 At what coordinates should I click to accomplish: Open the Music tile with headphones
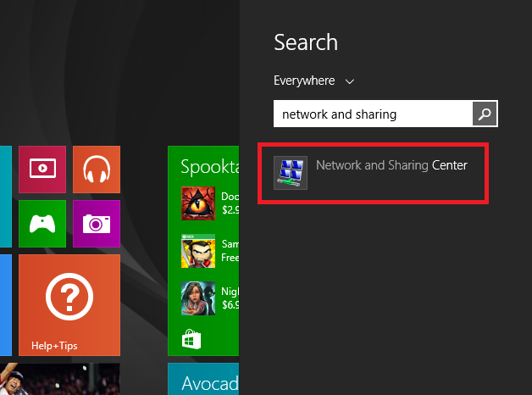pyautogui.click(x=96, y=170)
